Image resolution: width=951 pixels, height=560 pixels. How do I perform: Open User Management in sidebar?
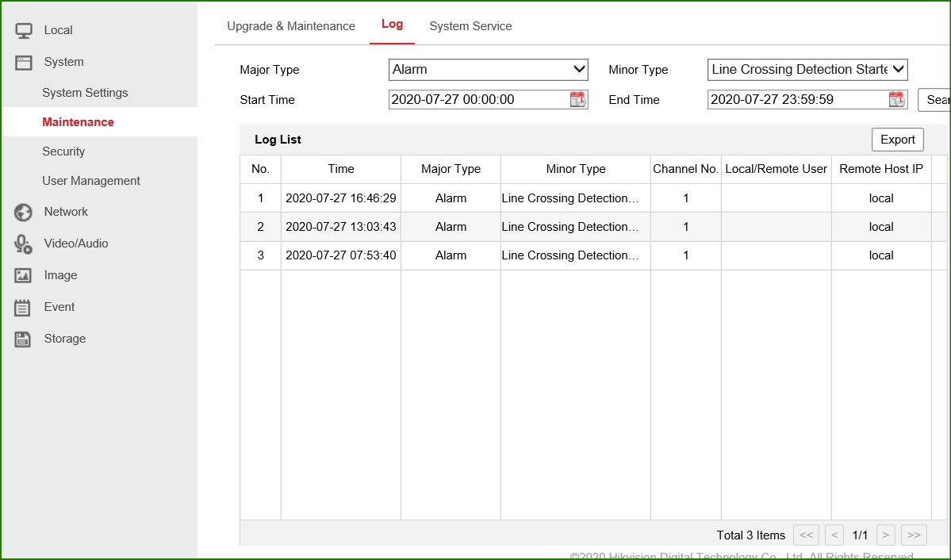tap(91, 181)
